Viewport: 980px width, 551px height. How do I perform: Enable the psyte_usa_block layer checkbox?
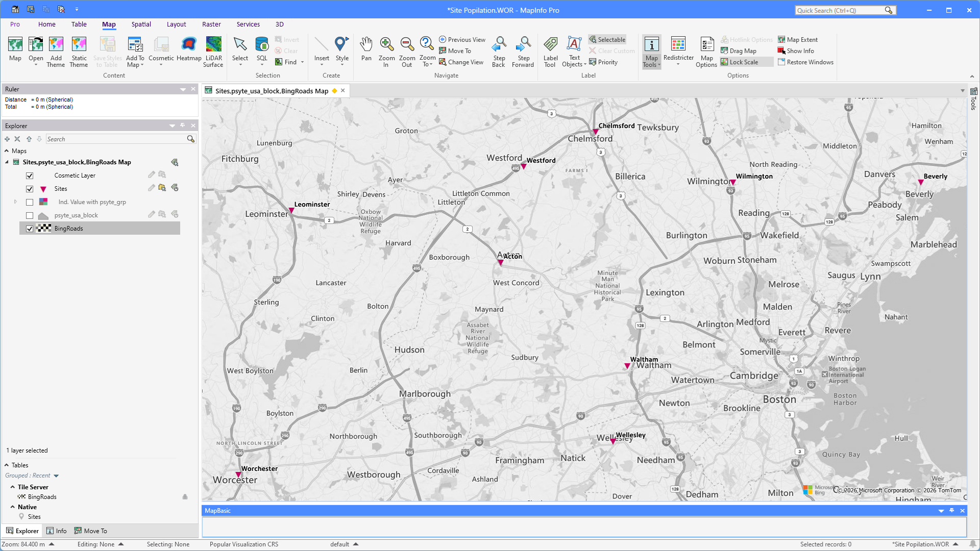coord(30,215)
